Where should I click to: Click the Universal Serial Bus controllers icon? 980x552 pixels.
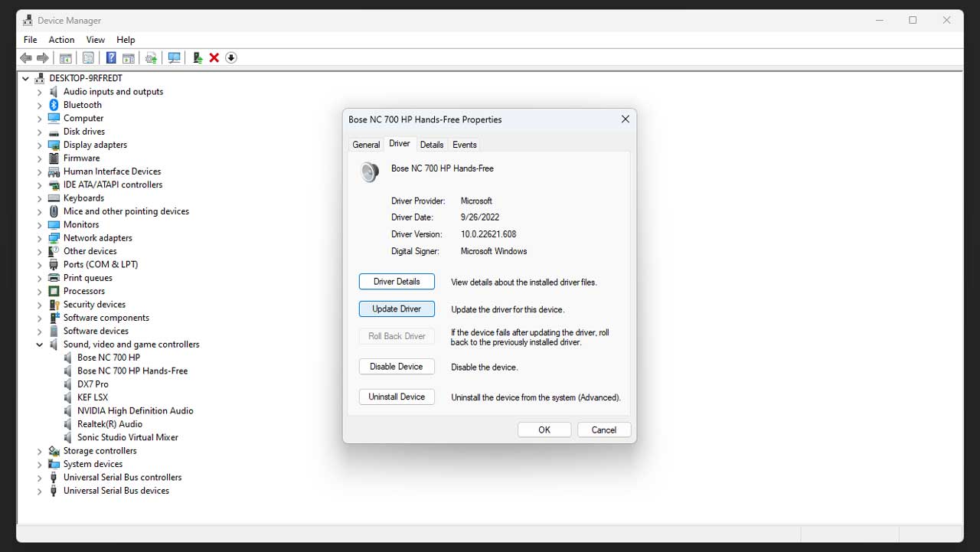[54, 478]
